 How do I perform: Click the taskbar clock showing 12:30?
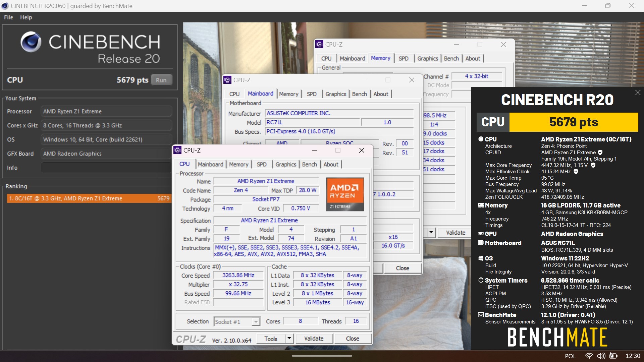point(633,356)
